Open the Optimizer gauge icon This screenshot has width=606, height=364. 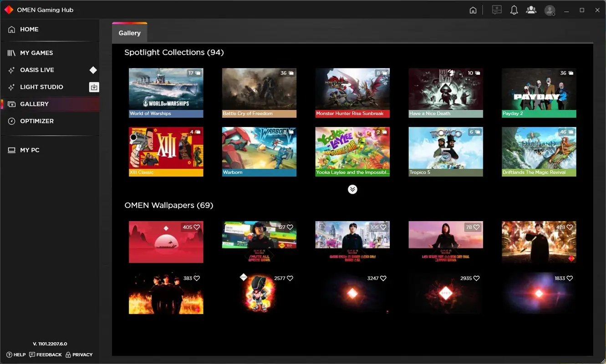[x=11, y=121]
